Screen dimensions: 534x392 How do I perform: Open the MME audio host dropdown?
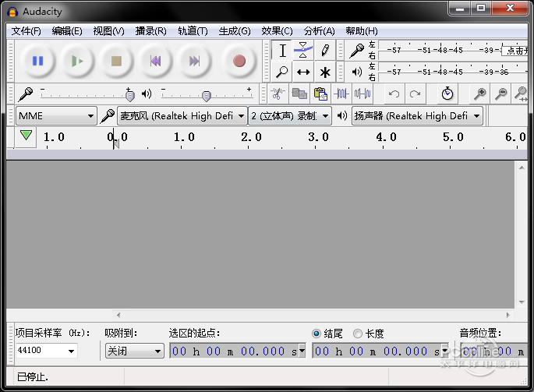tap(56, 116)
